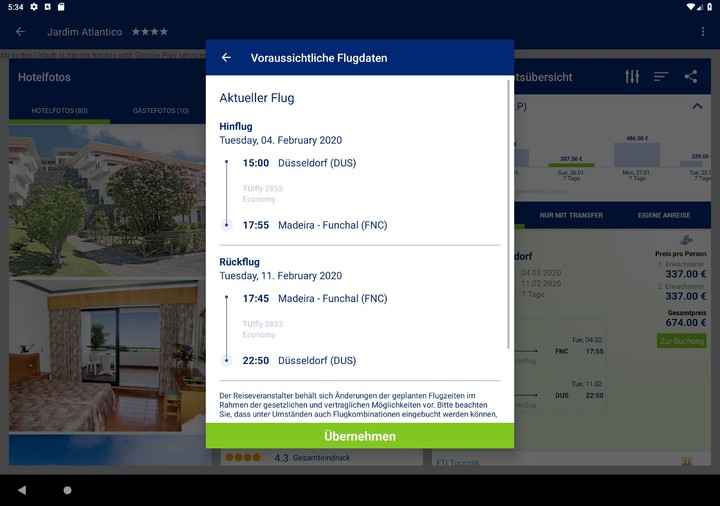Tap the Hinflug heading
The height and width of the screenshot is (506, 720).
pyautogui.click(x=236, y=126)
